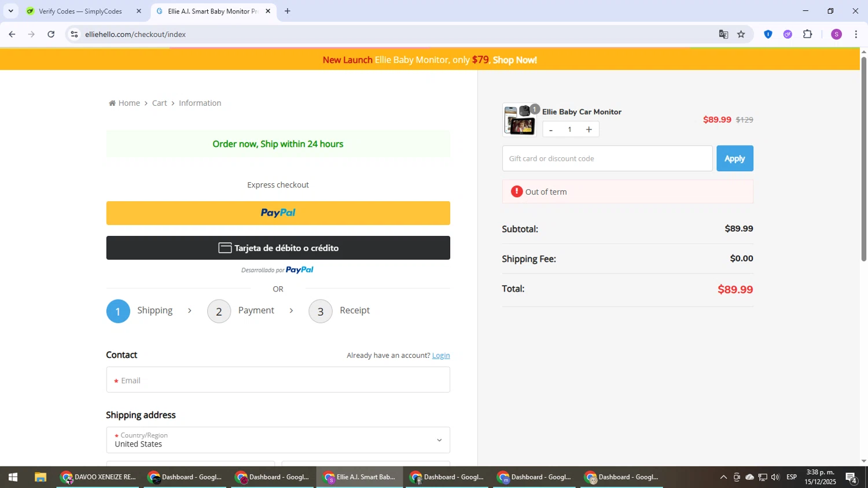Go to Cart breadcrumb
868x488 pixels.
pos(159,103)
